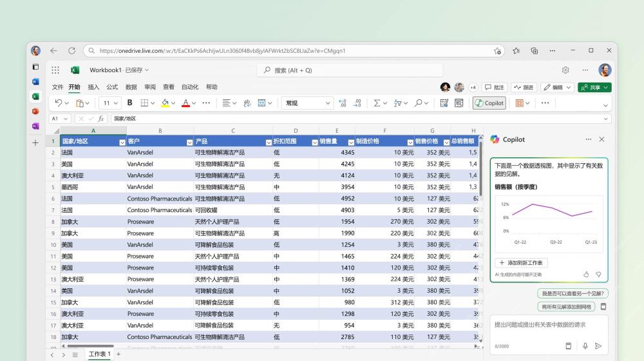
Task: Click the 批注 comments button
Action: coord(495,87)
